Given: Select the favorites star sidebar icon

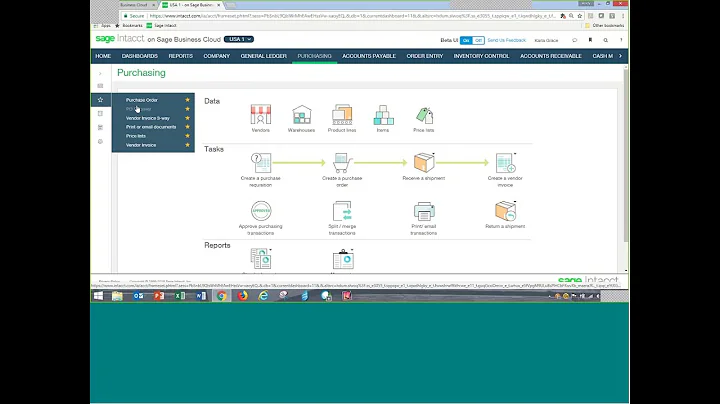Looking at the screenshot, I should tap(101, 100).
